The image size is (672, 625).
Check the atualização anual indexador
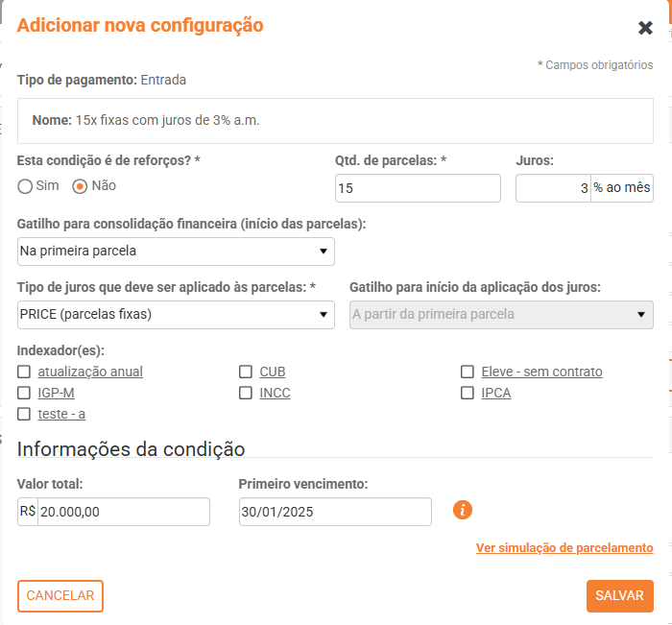[x=25, y=372]
